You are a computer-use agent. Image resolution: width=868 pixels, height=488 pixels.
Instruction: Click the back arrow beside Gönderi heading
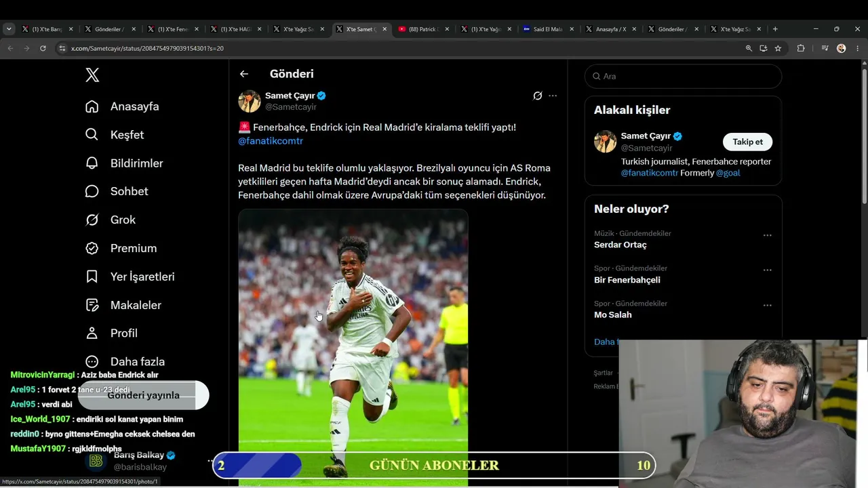pos(244,74)
